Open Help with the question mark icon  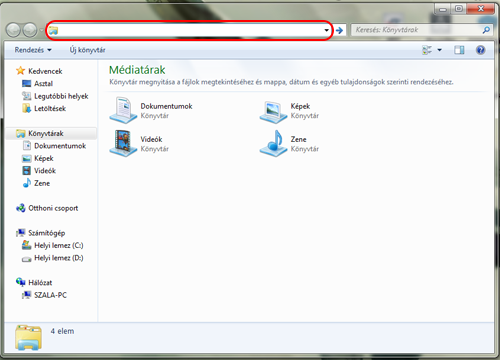480,50
